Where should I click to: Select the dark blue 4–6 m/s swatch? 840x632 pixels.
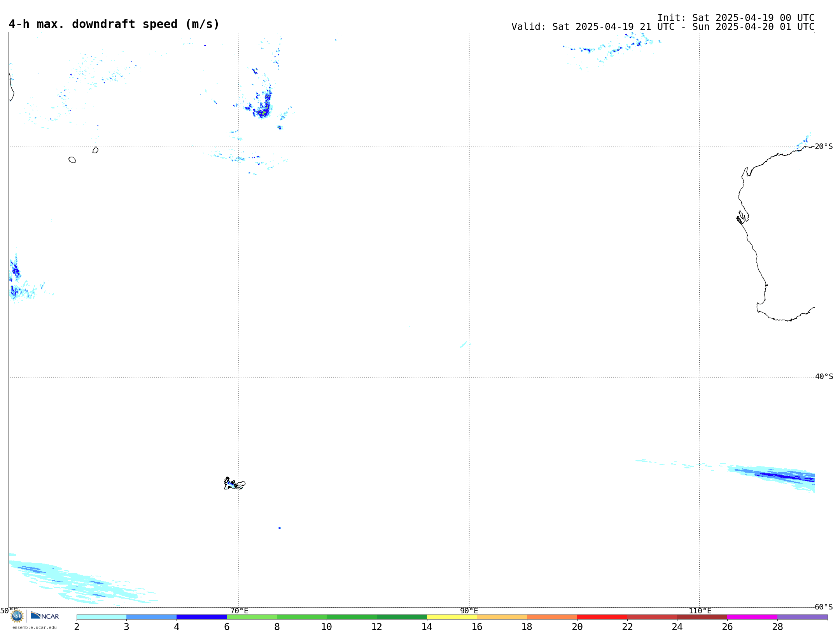(x=202, y=617)
